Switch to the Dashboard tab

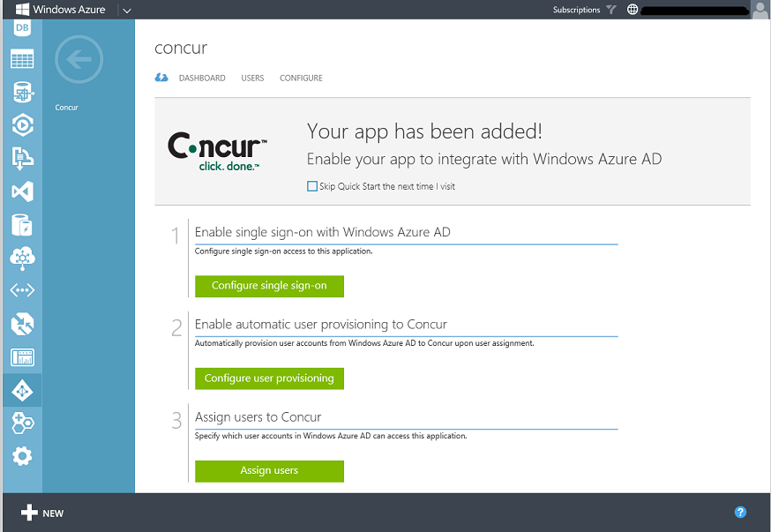(202, 78)
